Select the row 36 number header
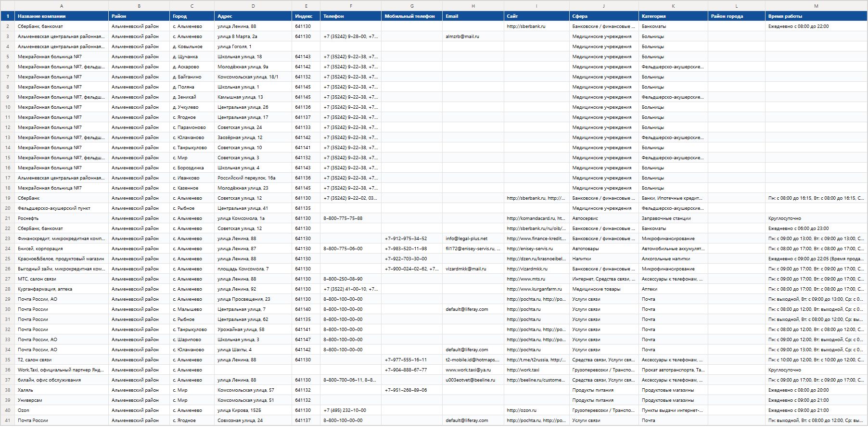 8,370
